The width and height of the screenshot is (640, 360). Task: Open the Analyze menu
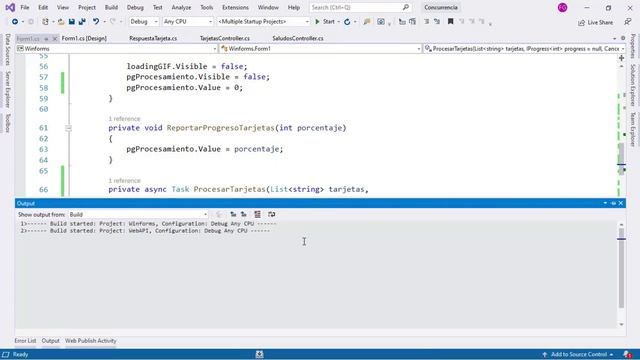tap(181, 7)
